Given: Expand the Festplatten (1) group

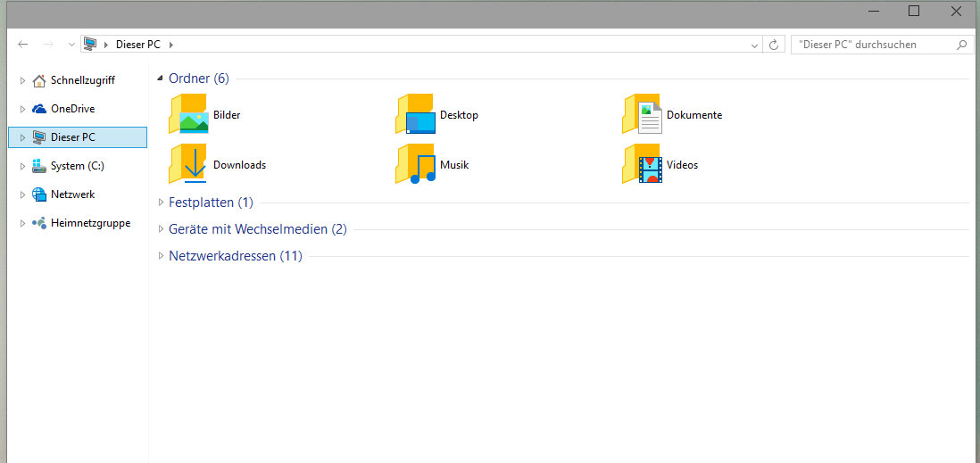Looking at the screenshot, I should point(161,202).
